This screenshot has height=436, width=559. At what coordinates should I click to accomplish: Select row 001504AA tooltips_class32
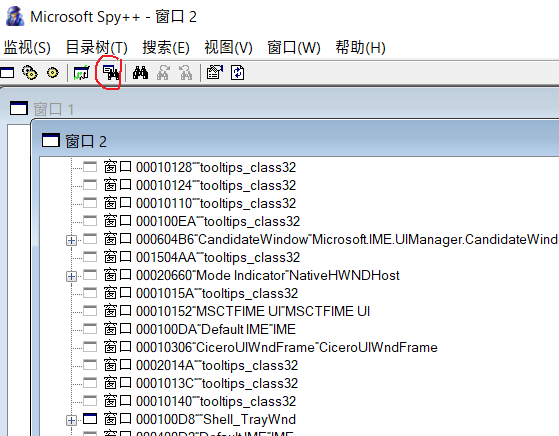(x=202, y=257)
